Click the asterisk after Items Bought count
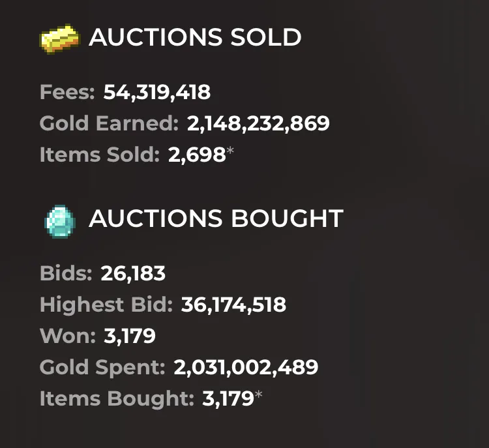This screenshot has height=448, width=489. point(259,396)
